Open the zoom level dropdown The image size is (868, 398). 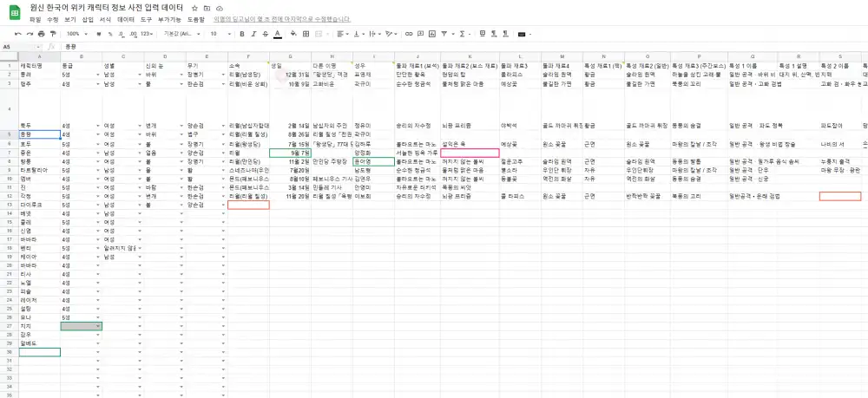coord(77,34)
